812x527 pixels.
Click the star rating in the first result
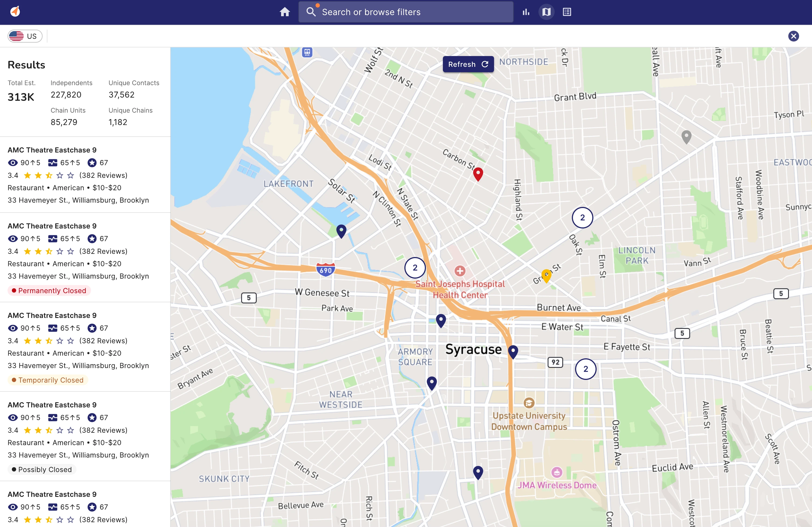click(x=49, y=175)
